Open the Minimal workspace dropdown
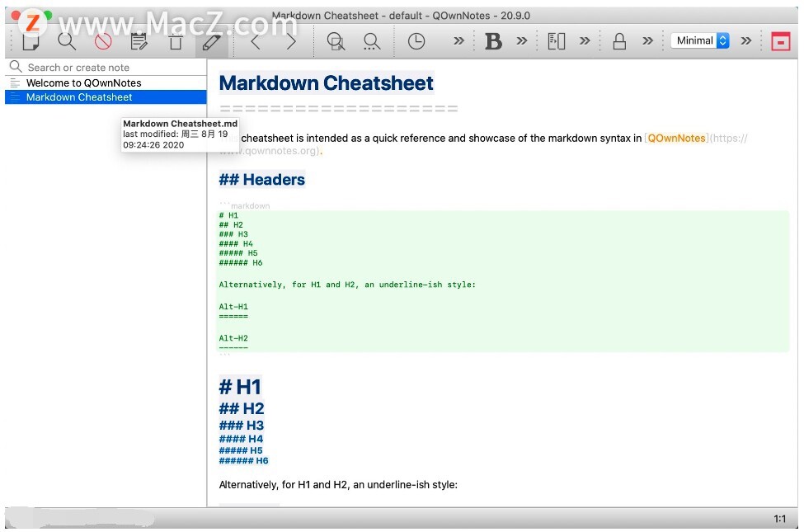The height and width of the screenshot is (532, 804). coord(700,40)
